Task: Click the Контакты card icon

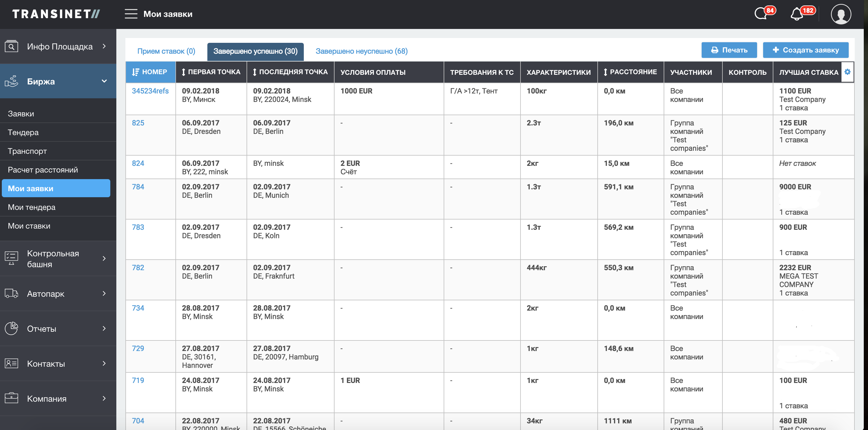Action: (11, 364)
